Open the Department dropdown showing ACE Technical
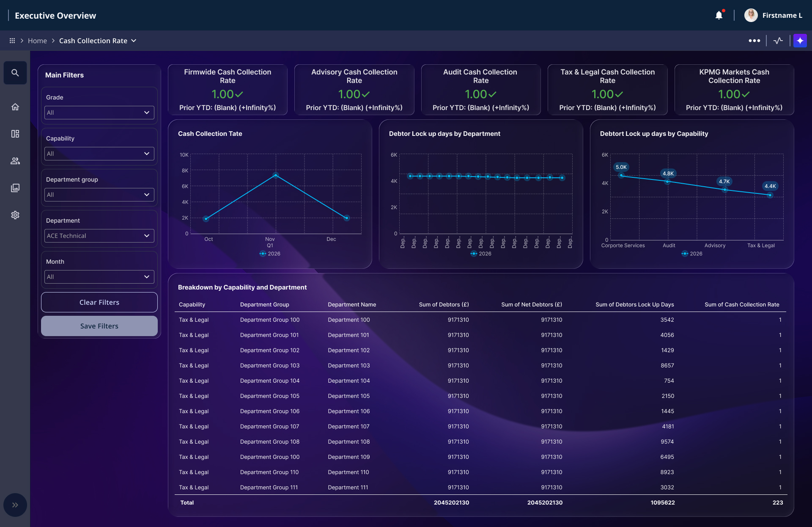 click(99, 236)
